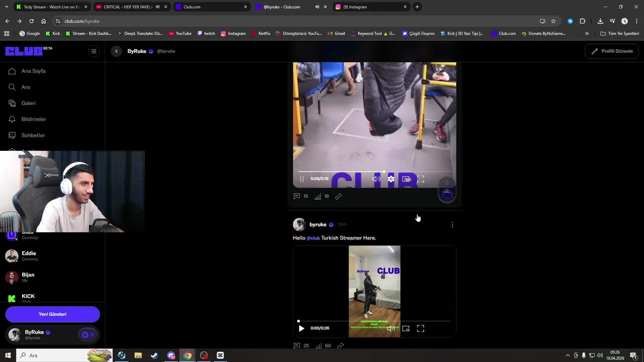Open Chrome downloads icon

pyautogui.click(x=600, y=21)
